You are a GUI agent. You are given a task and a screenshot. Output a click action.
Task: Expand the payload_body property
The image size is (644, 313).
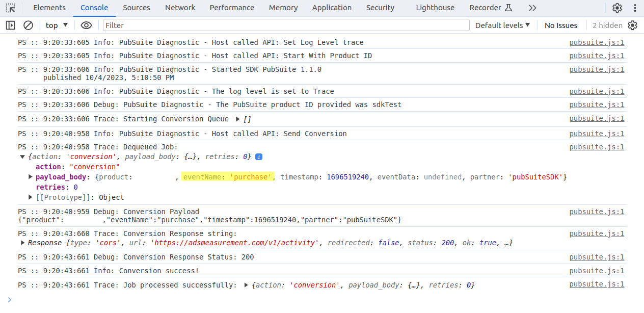31,177
